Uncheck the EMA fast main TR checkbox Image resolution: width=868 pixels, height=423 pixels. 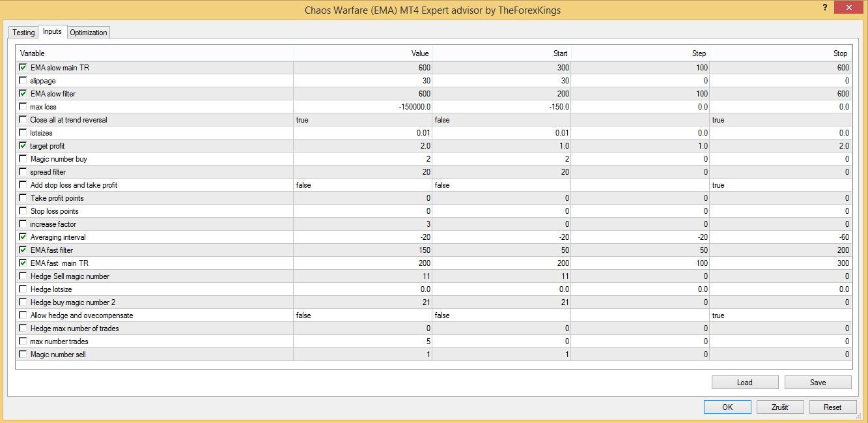[x=23, y=263]
